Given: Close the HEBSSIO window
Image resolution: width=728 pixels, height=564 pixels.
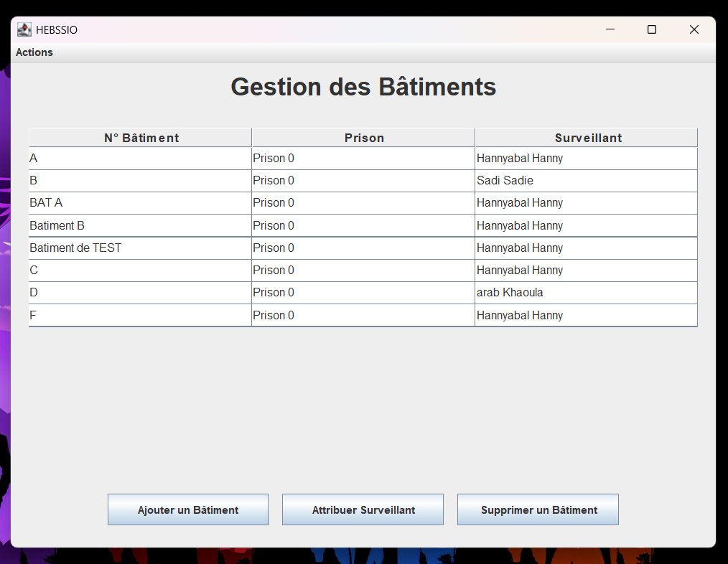Looking at the screenshot, I should tap(694, 29).
